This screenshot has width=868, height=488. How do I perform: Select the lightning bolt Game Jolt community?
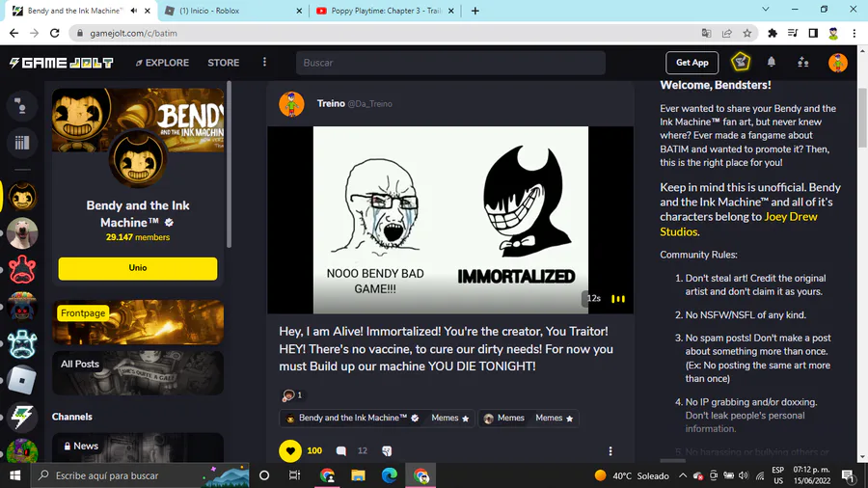click(x=22, y=417)
